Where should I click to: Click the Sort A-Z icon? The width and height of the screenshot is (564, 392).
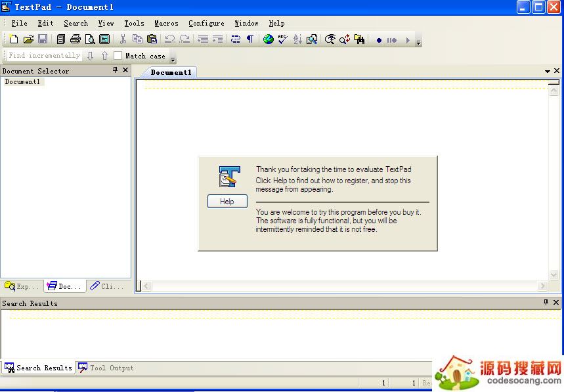point(297,39)
